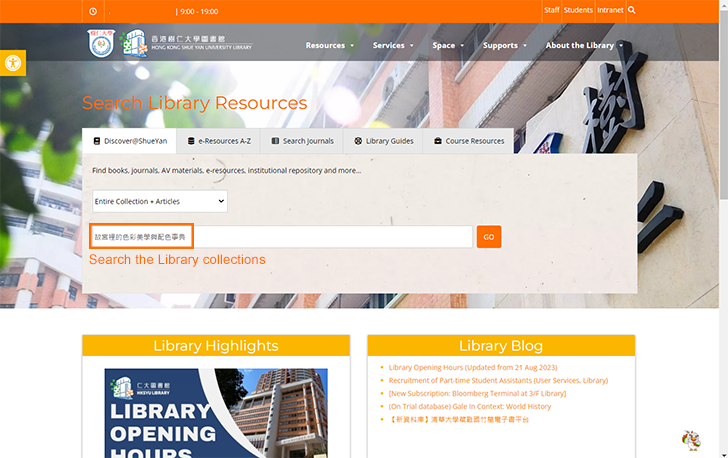728x458 pixels.
Task: Expand the Services navigation menu
Action: pyautogui.click(x=393, y=45)
